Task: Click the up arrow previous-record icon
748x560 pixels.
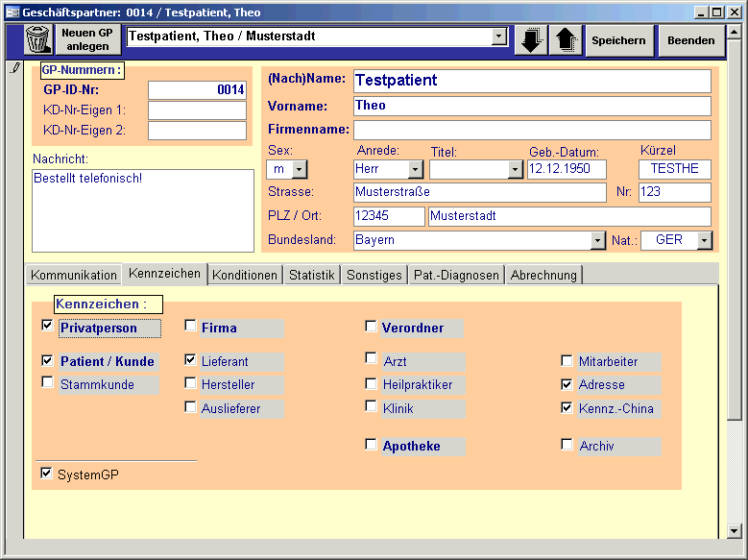Action: 566,40
